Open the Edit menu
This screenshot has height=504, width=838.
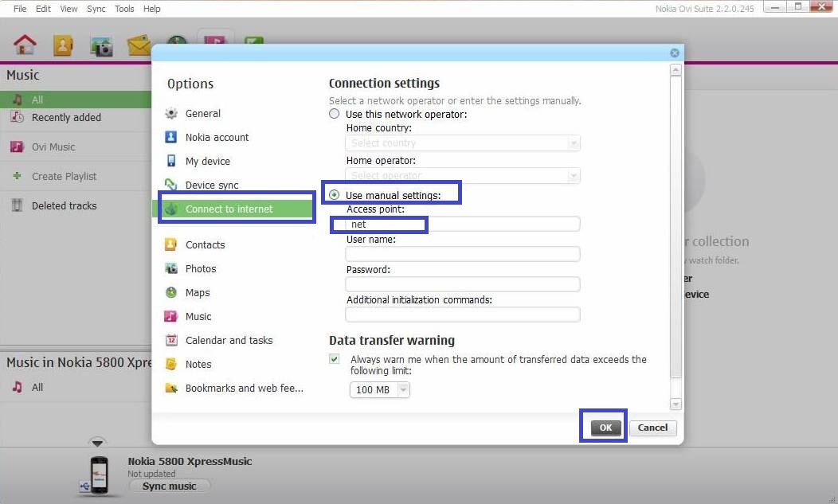pos(43,9)
